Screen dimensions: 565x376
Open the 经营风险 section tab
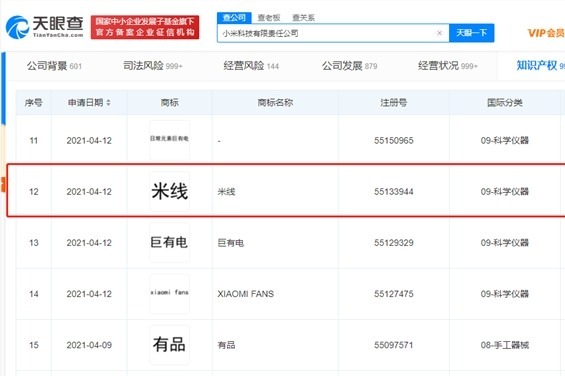[251, 66]
